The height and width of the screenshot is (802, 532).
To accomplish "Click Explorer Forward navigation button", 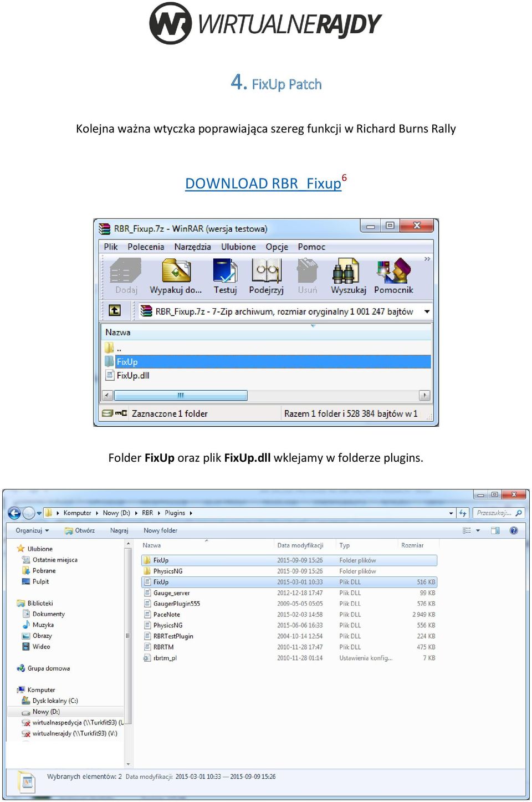I will (x=29, y=513).
